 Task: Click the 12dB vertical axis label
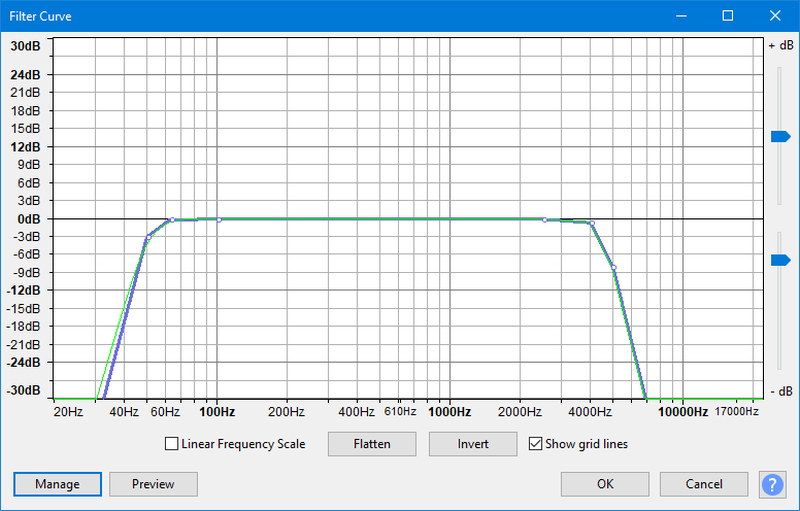(x=26, y=147)
